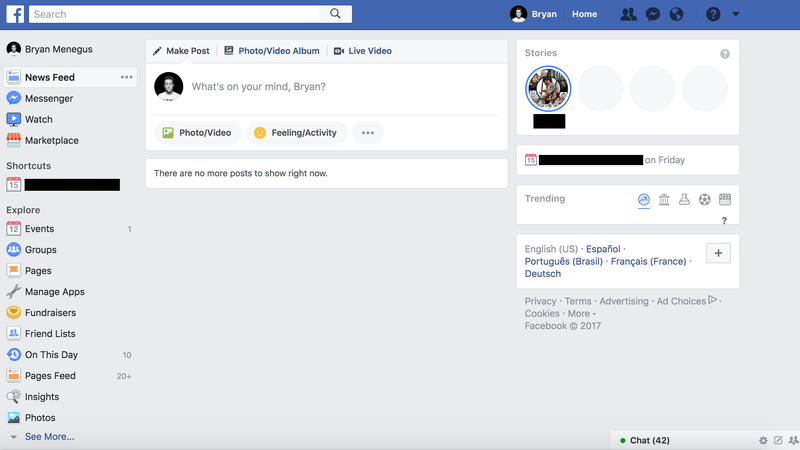Click the shortcut calendar icon under Shortcuts
800x450 pixels.
pyautogui.click(x=13, y=185)
